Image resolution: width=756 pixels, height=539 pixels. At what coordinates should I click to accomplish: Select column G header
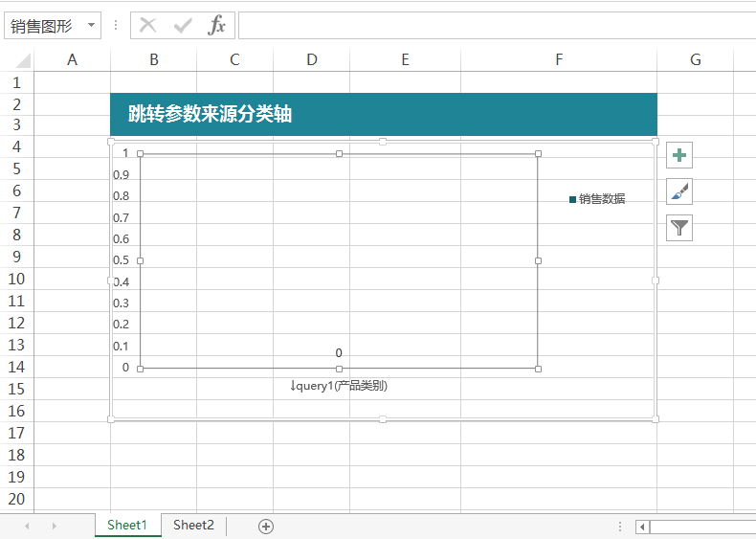(696, 59)
